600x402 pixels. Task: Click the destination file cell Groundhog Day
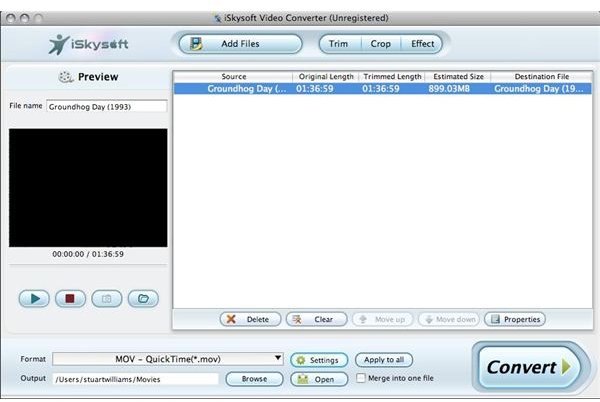[x=539, y=89]
